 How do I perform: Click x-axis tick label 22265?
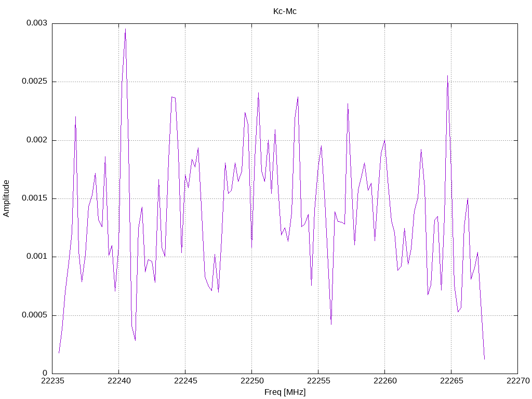tap(451, 381)
